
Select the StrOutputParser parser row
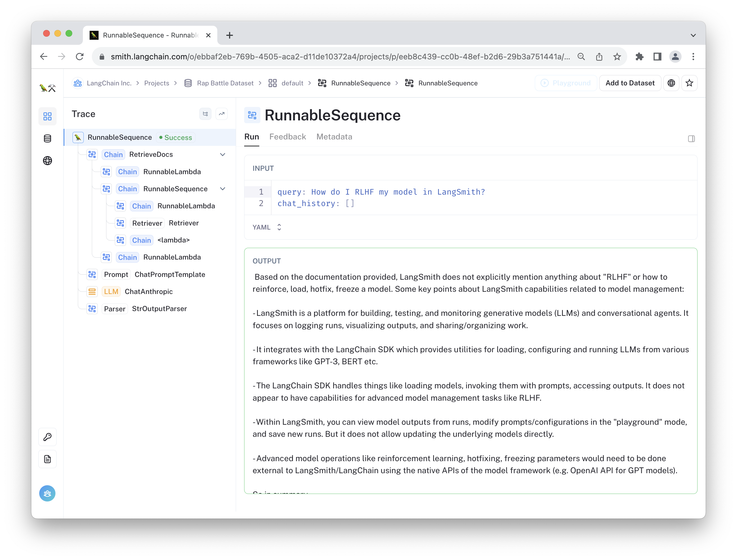click(150, 309)
